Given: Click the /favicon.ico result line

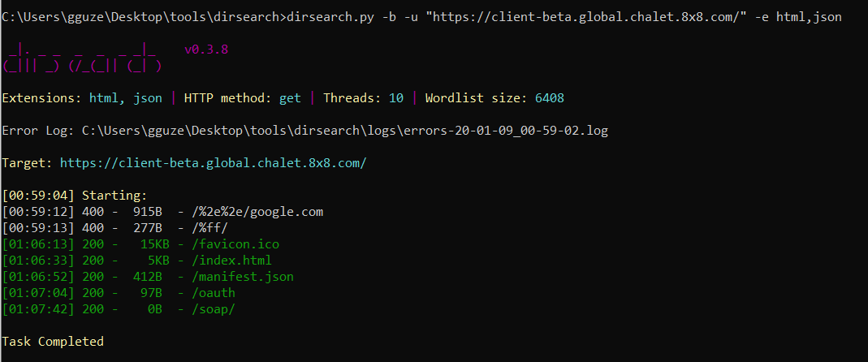Looking at the screenshot, I should coord(140,244).
